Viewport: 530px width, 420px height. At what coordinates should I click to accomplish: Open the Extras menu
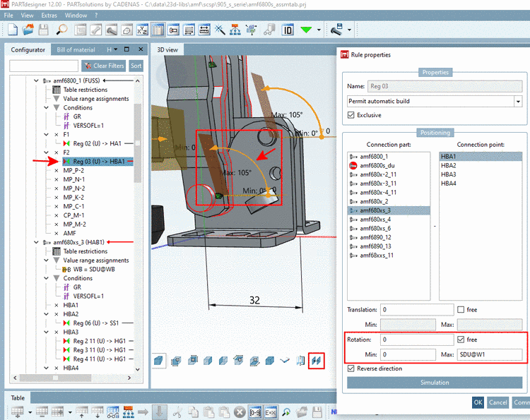point(49,14)
